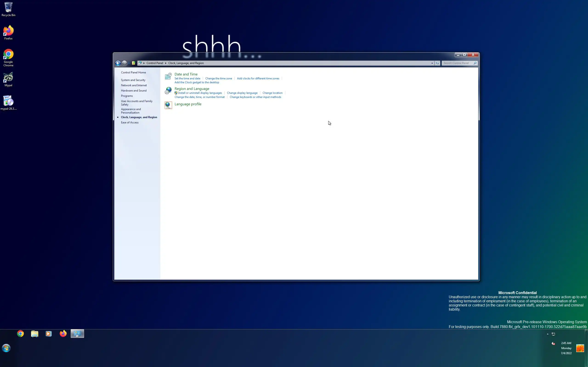This screenshot has height=367, width=588.
Task: Open Firefox from the taskbar
Action: point(63,334)
